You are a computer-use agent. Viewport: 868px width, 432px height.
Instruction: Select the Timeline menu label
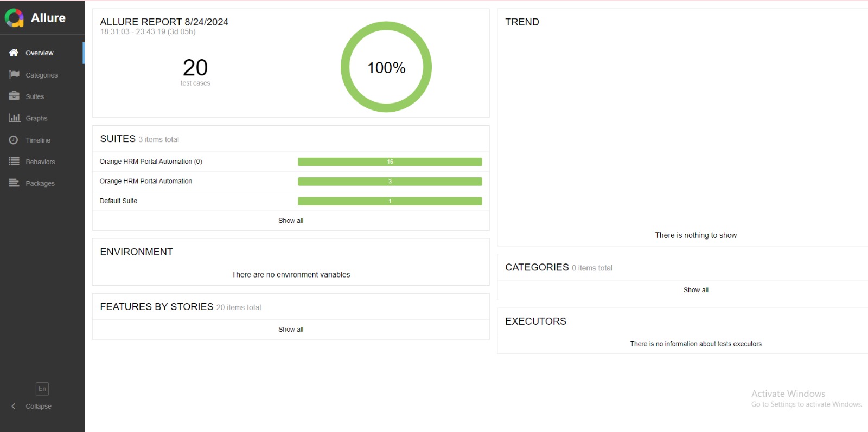pos(38,140)
